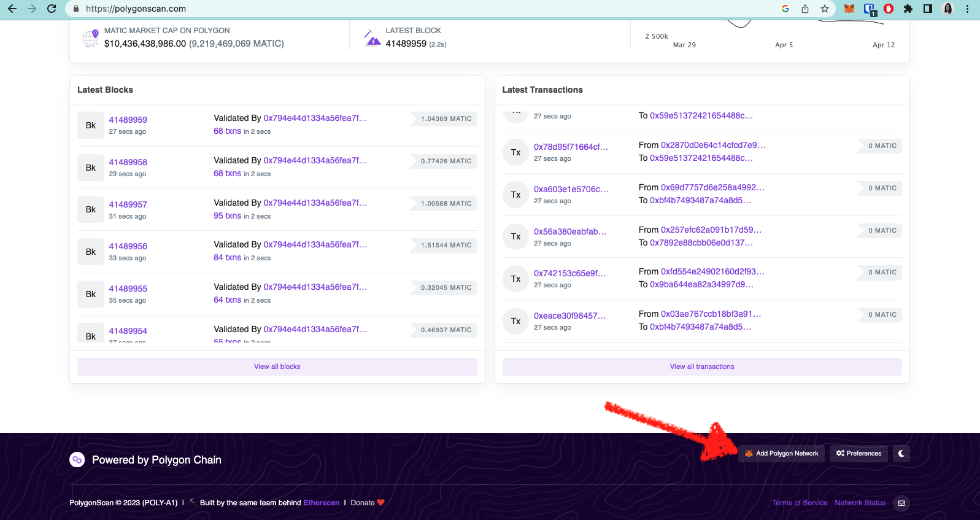Open recipient address 0x7892e88cbb06e0d137…
Image resolution: width=980 pixels, height=520 pixels.
click(x=701, y=243)
